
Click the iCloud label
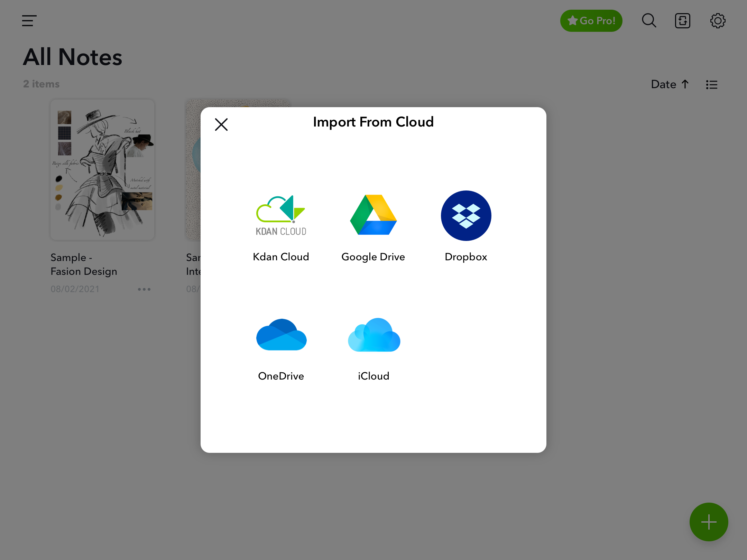373,376
